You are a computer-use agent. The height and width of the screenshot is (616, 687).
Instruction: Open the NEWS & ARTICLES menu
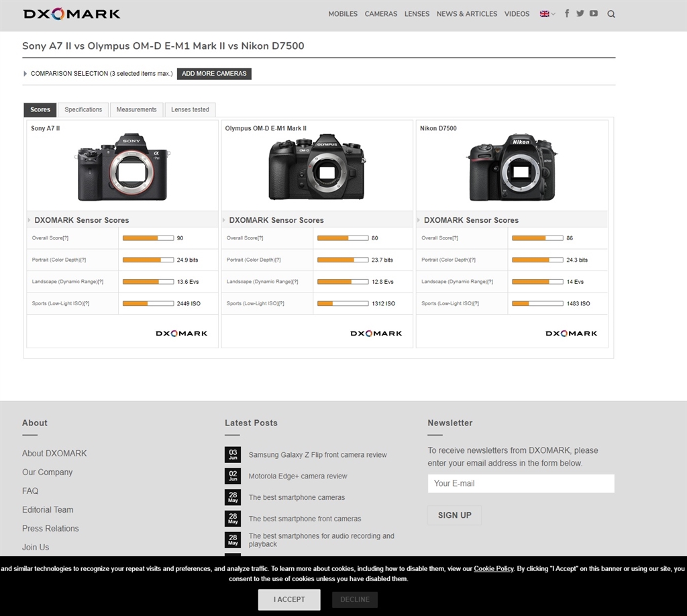tap(467, 14)
